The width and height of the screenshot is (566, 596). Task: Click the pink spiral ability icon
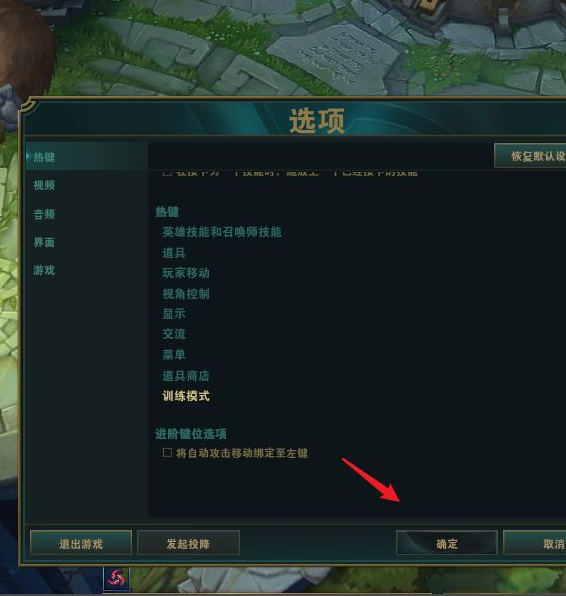pyautogui.click(x=116, y=579)
